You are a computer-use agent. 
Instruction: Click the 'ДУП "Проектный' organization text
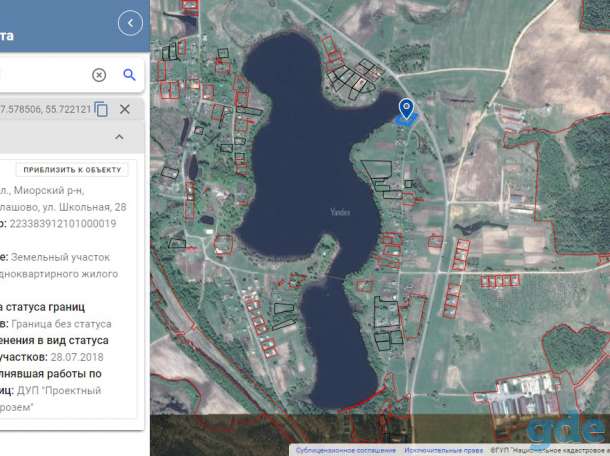[x=59, y=391]
